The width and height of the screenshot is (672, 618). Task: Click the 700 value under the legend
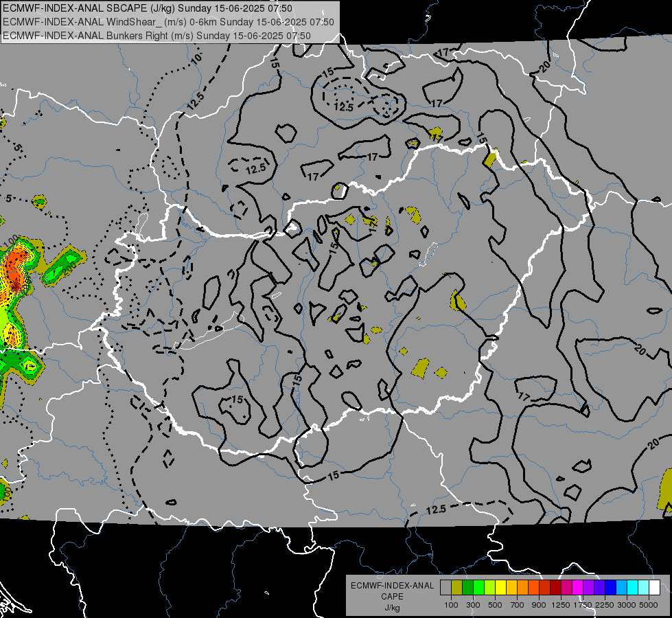[x=518, y=605]
